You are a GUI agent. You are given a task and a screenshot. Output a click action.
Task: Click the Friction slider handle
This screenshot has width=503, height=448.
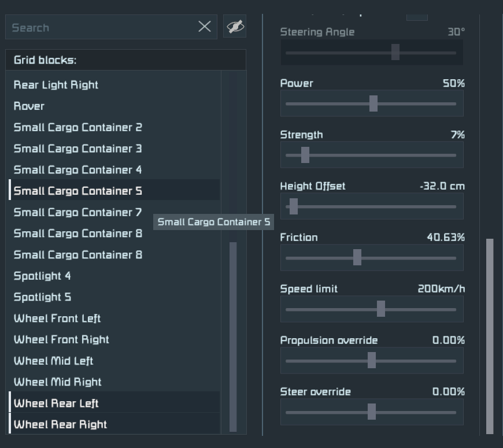point(357,258)
